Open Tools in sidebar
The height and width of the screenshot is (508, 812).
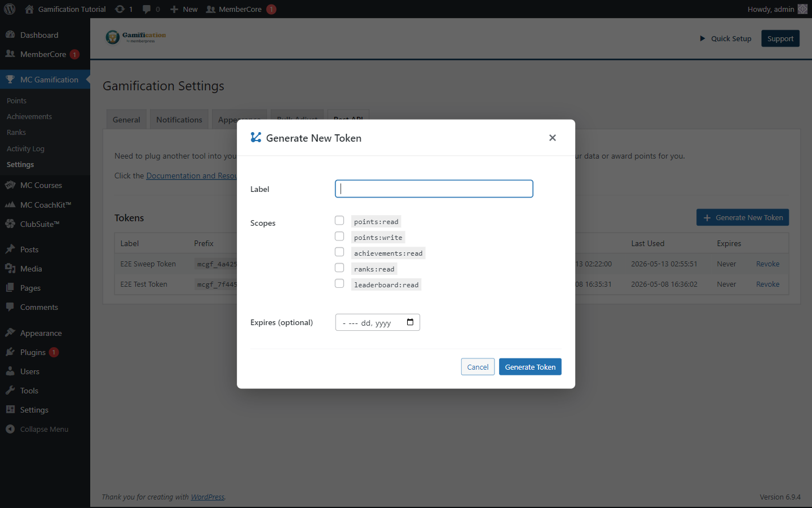[45, 391]
